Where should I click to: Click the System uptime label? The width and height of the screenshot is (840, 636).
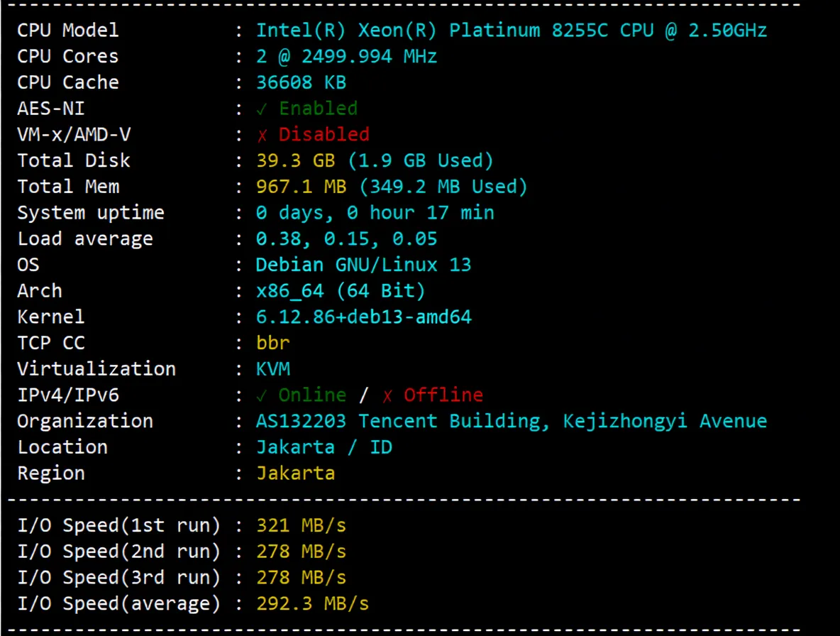(91, 213)
